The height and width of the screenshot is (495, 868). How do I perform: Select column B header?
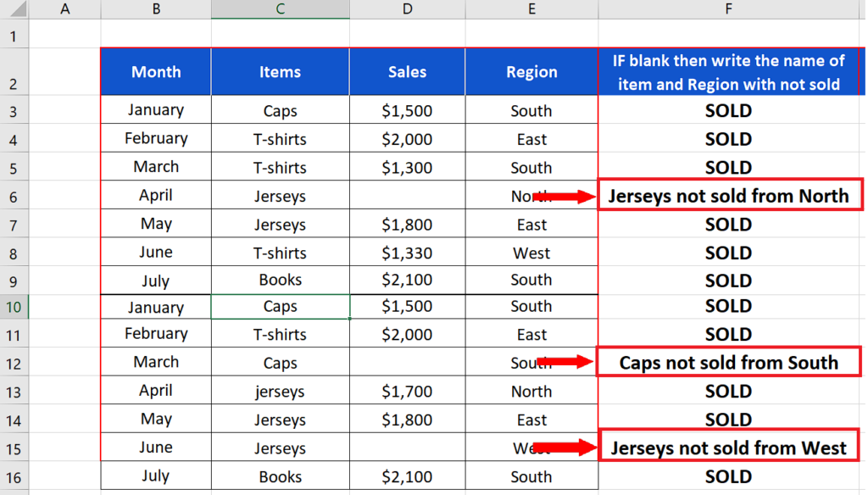155,8
